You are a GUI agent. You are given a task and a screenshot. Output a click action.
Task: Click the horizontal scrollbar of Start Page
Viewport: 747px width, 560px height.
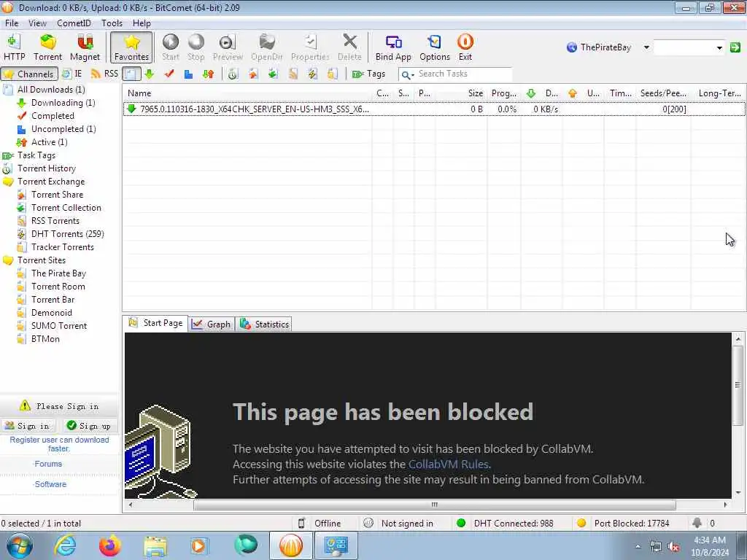[434, 505]
